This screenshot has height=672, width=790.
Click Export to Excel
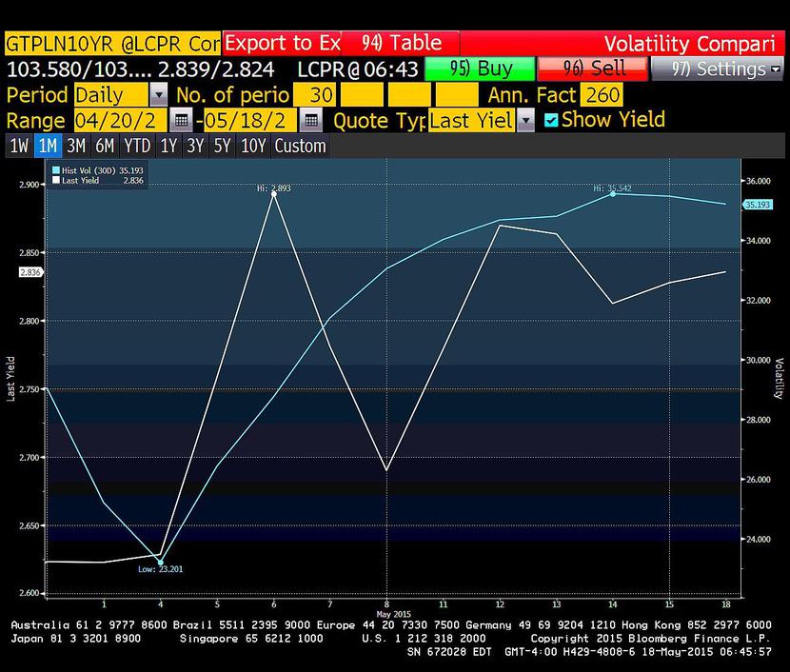click(x=281, y=44)
